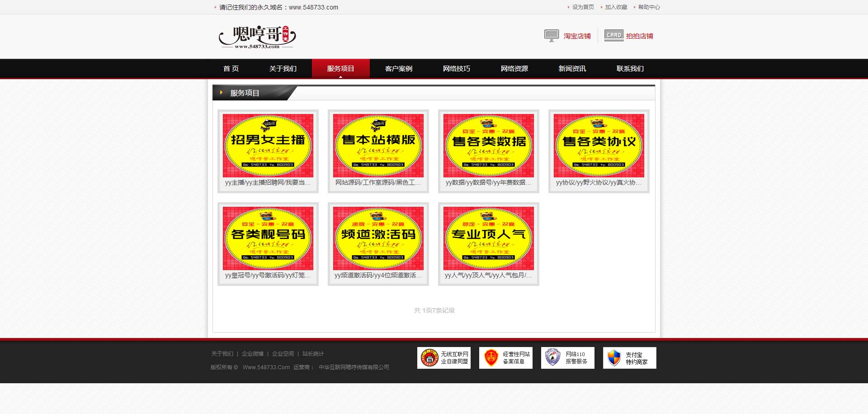Open the 关于我们 navigation tab
Image resolution: width=868 pixels, height=414 pixels.
point(283,69)
